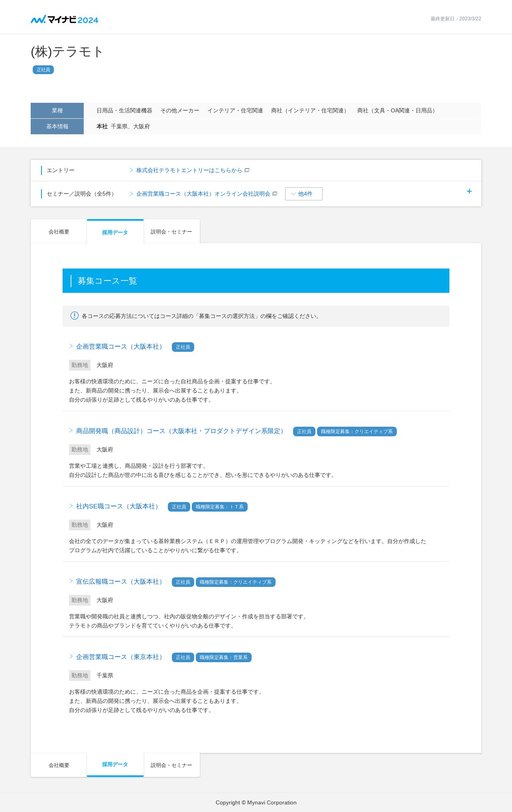This screenshot has height=812, width=512.
Task: Click 日用品・生活関連機器 industry text
Action: tap(124, 110)
